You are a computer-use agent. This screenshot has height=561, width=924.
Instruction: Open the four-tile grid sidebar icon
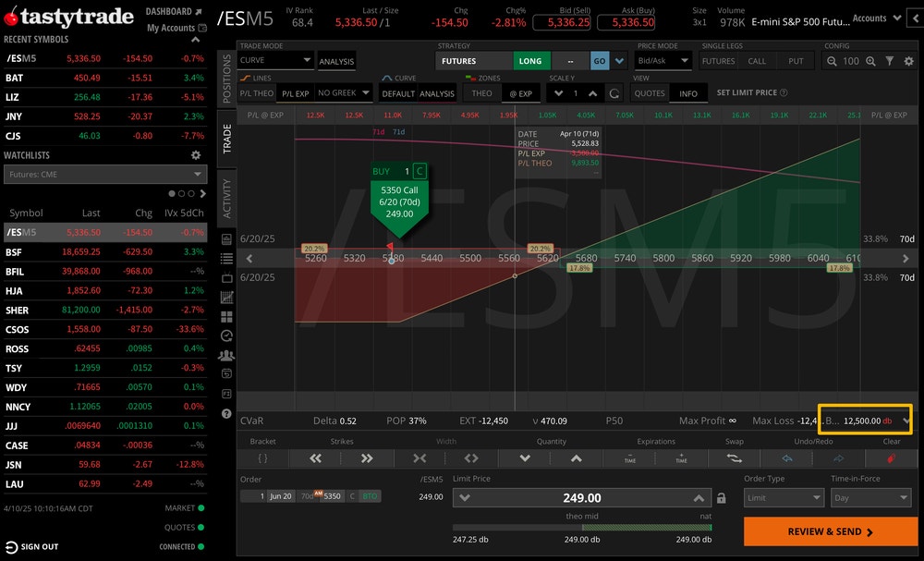pyautogui.click(x=226, y=317)
